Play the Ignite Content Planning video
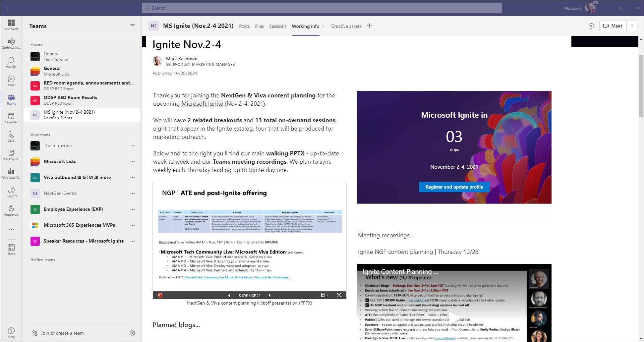644x342 pixels. 454,317
